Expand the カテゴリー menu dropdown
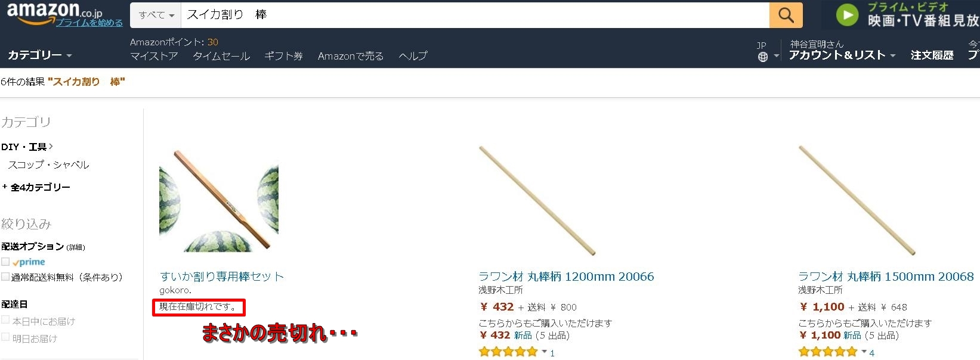This screenshot has width=980, height=360. pos(40,55)
